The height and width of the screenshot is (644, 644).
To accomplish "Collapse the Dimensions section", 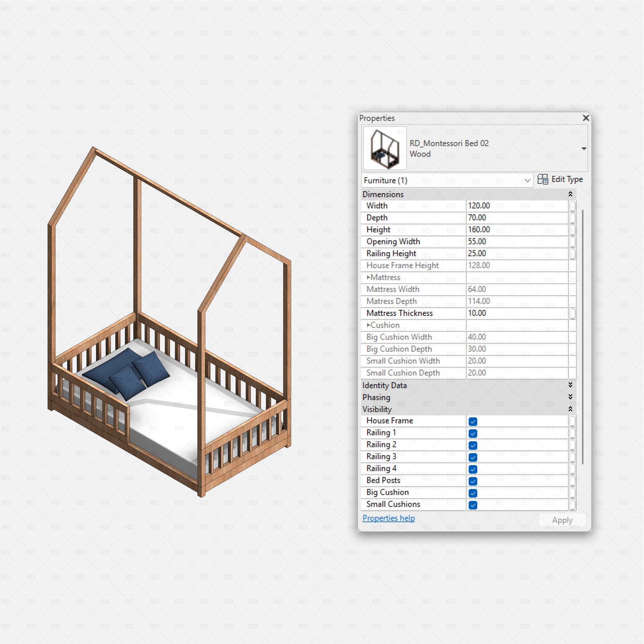I will click(x=570, y=194).
